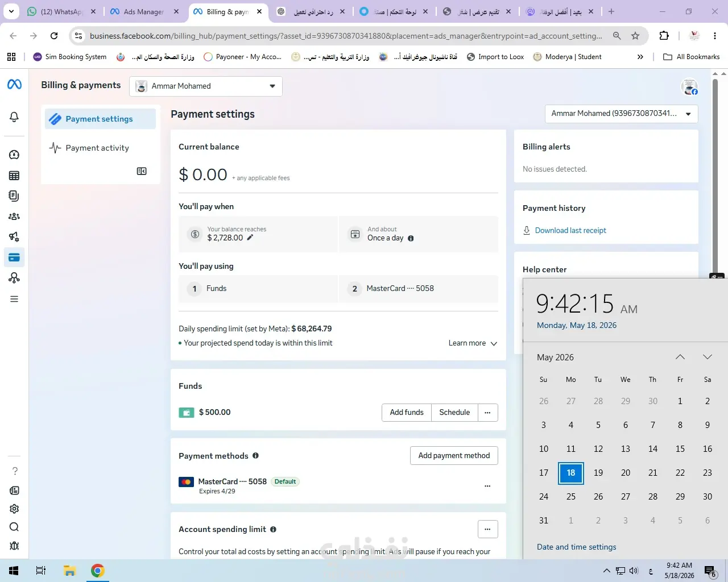This screenshot has height=582, width=728.
Task: Go to previous month in calendar
Action: point(680,357)
